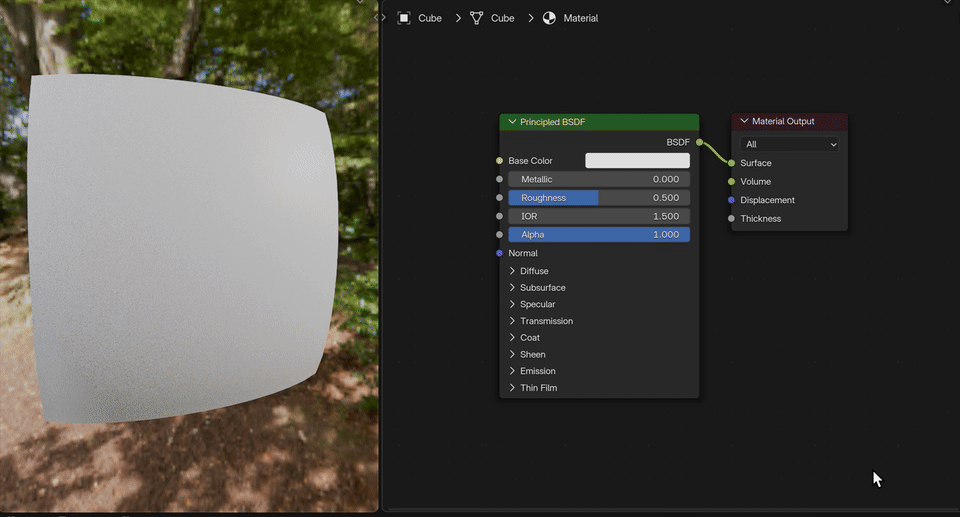Click the Surface input socket

(731, 163)
